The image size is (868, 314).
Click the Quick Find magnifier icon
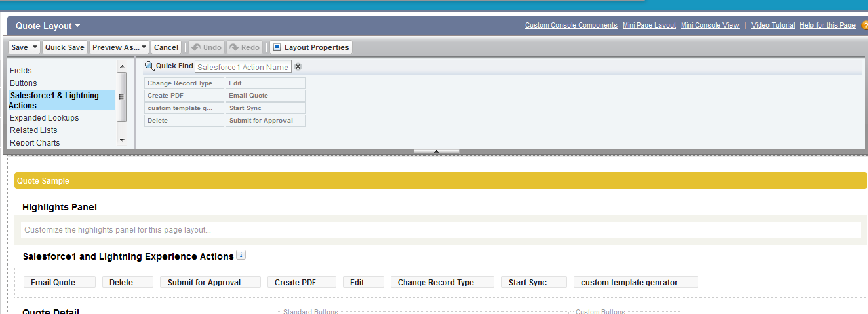pos(149,66)
